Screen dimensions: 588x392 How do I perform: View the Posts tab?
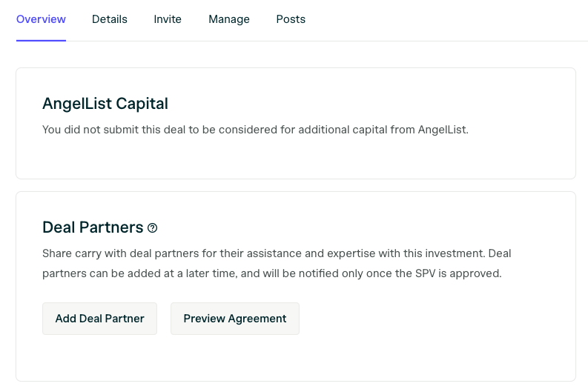pos(291,19)
